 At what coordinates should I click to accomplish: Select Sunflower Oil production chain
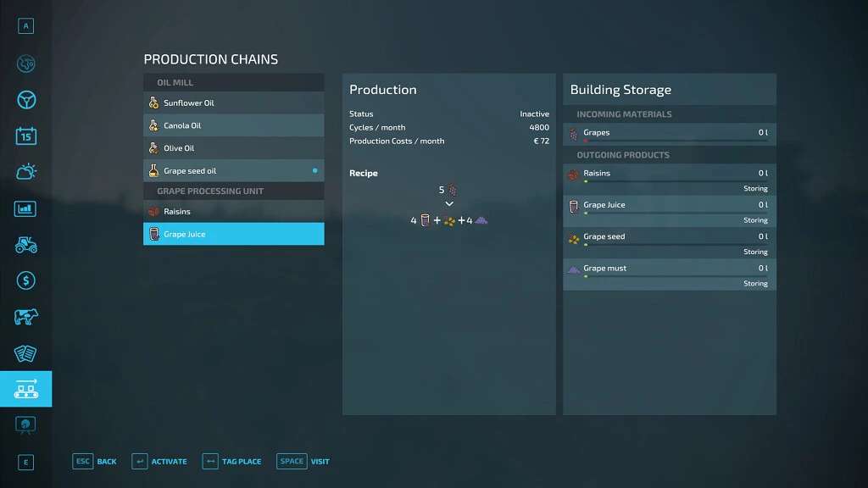click(233, 103)
